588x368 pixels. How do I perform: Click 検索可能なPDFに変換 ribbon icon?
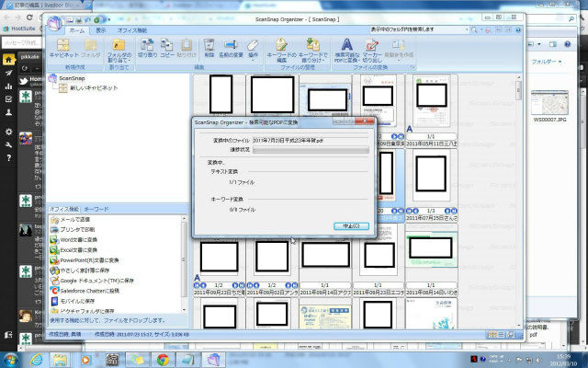tap(346, 51)
